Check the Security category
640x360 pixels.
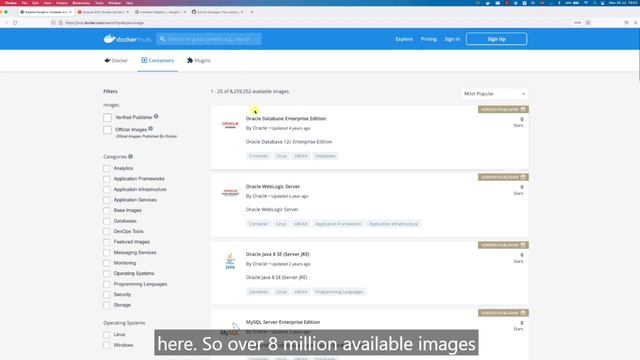[107, 294]
